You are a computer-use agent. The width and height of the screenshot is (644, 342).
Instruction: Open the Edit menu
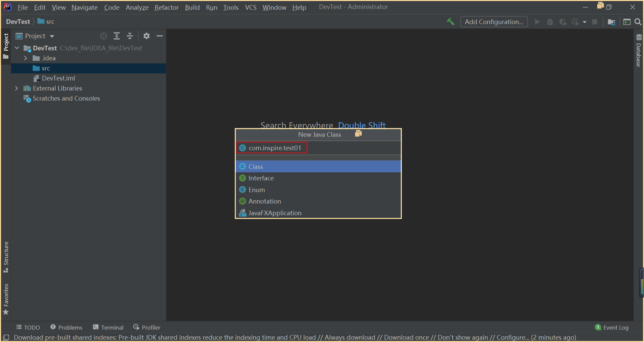click(40, 7)
